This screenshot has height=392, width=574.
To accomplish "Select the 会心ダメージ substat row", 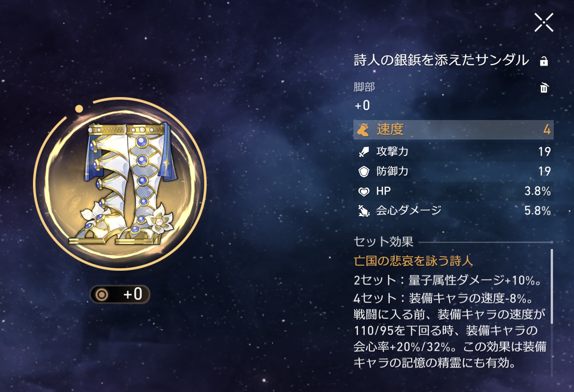I will [453, 211].
